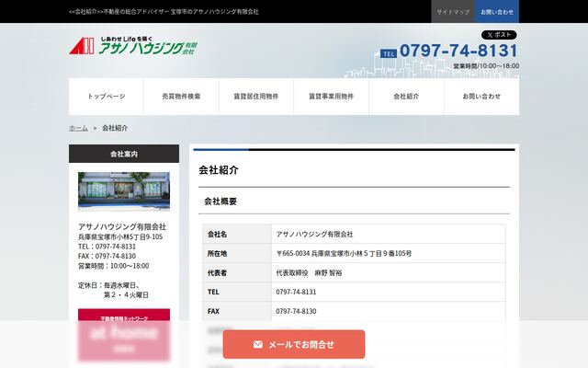Click sidebar 営業時間：10:00～18:00 line

[114, 266]
